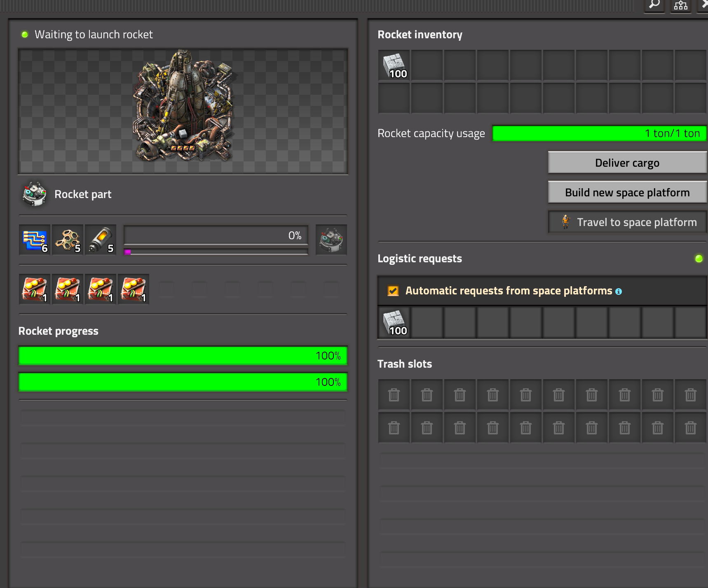Pick the 100 stack in rocket inventory
This screenshot has height=588, width=708.
tap(394, 65)
